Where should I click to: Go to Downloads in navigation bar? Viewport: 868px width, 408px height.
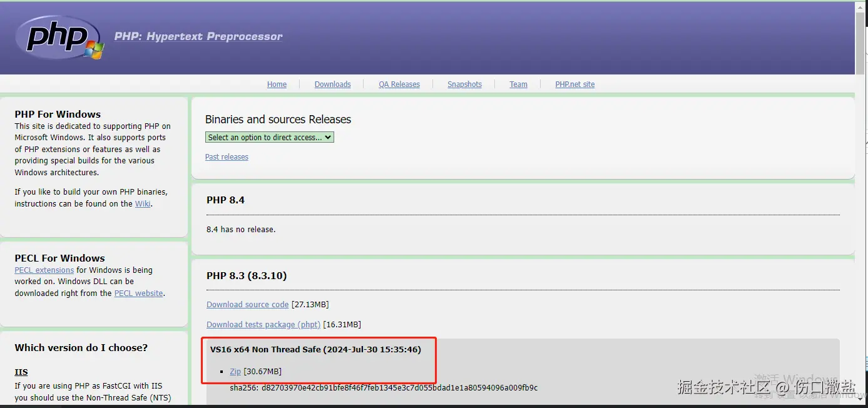[332, 84]
